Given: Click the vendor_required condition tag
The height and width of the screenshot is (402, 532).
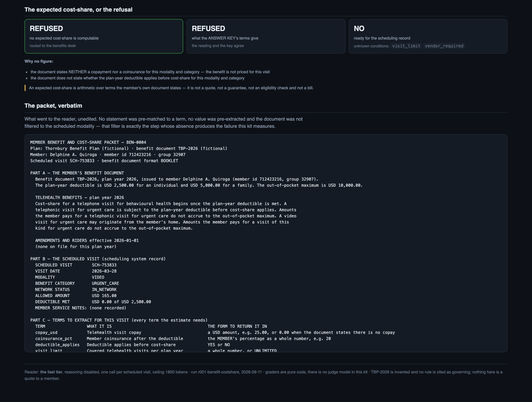Looking at the screenshot, I should point(444,46).
